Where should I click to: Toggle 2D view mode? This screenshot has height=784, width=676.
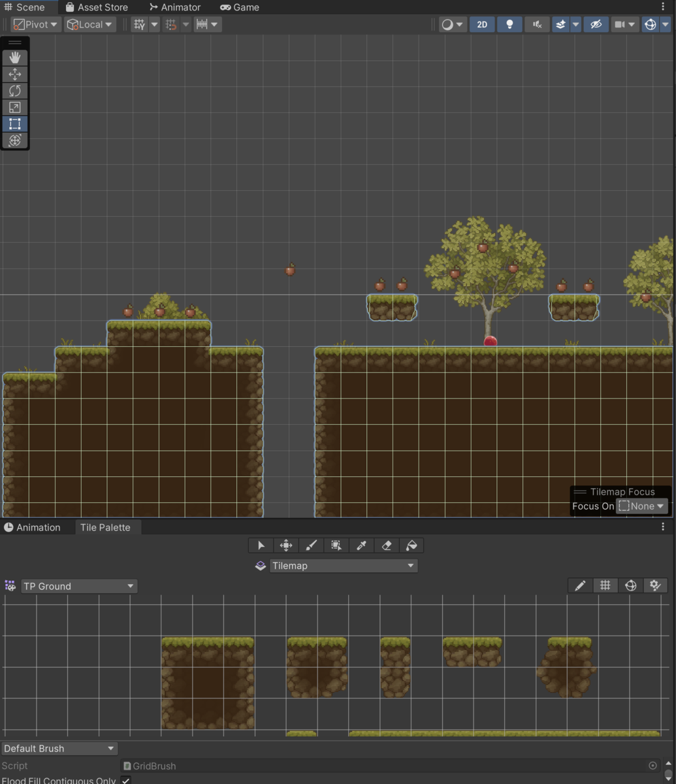click(482, 25)
